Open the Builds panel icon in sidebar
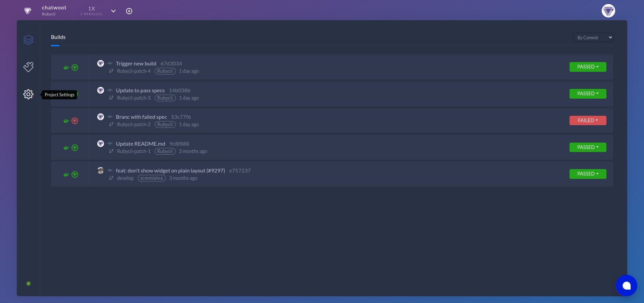Viewport: 644px width, 303px height. click(x=29, y=40)
